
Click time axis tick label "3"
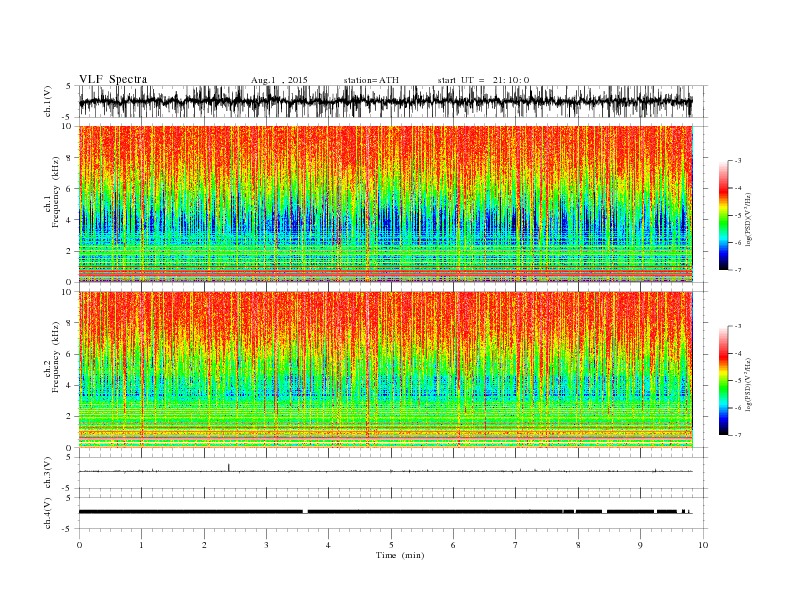266,545
